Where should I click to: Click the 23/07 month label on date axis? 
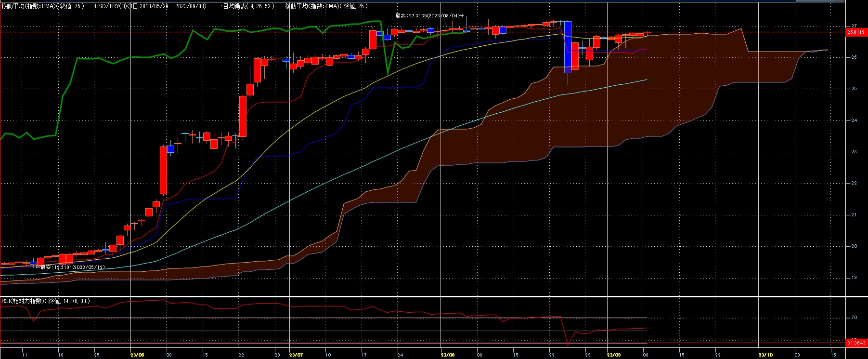(x=296, y=355)
